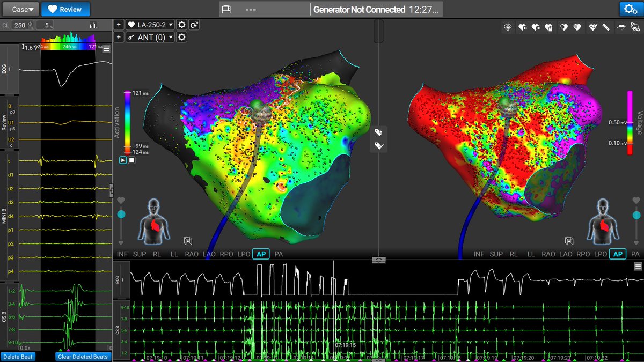644x362 pixels.
Task: Click the Delete Beat button
Action: tap(18, 357)
